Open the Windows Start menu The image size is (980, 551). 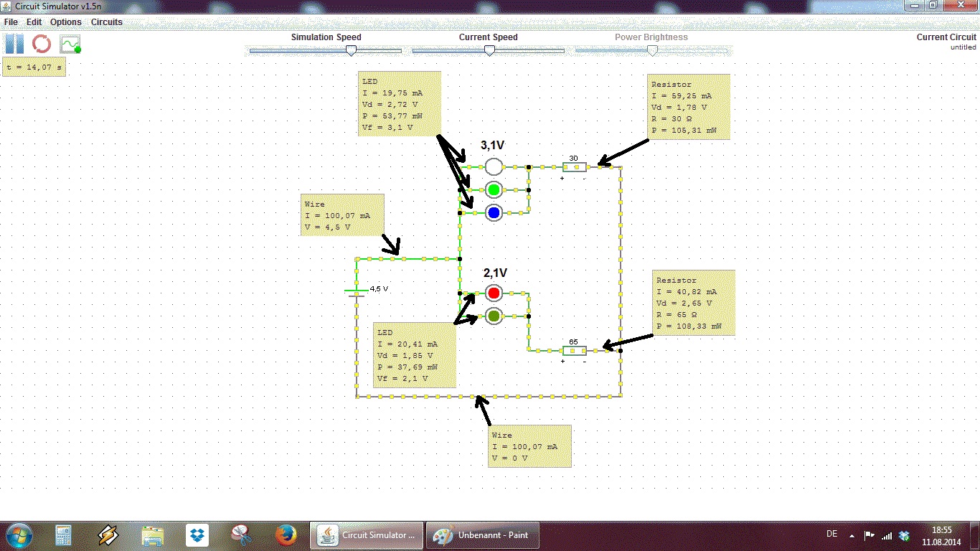pyautogui.click(x=19, y=535)
